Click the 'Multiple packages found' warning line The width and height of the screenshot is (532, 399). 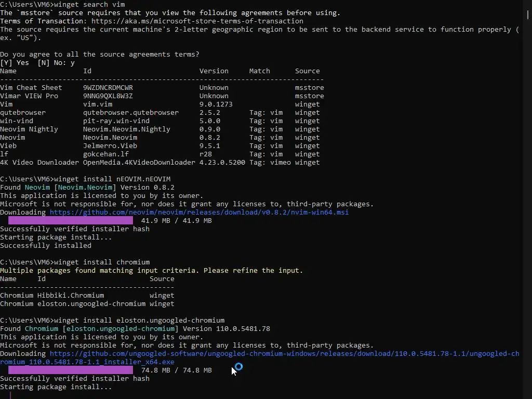point(151,270)
